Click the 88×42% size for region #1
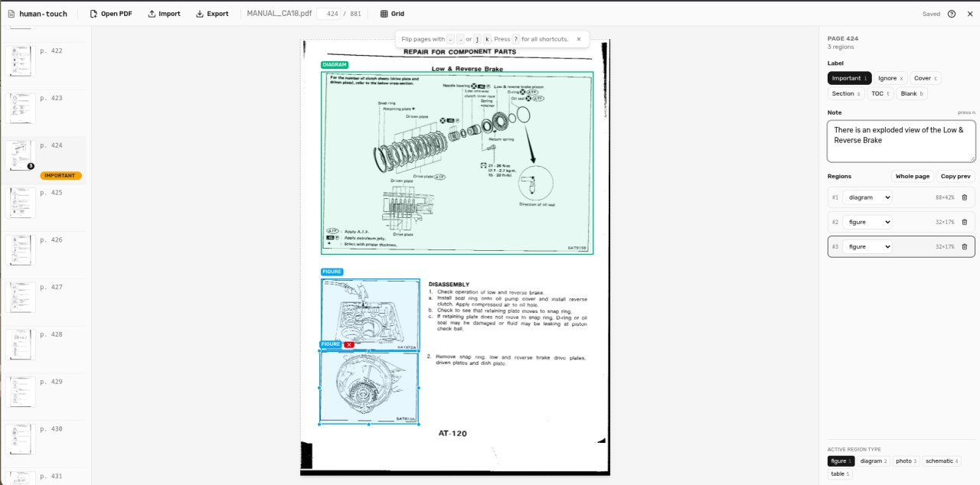 tap(945, 197)
